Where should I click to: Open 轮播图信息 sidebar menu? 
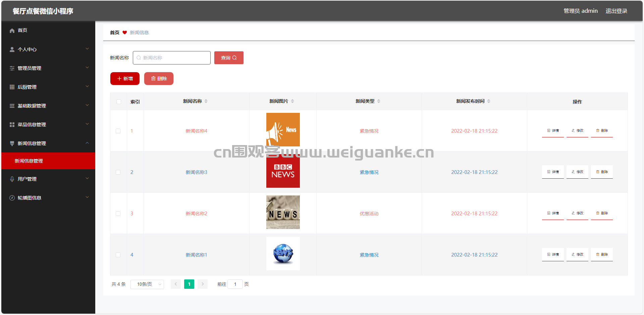48,198
